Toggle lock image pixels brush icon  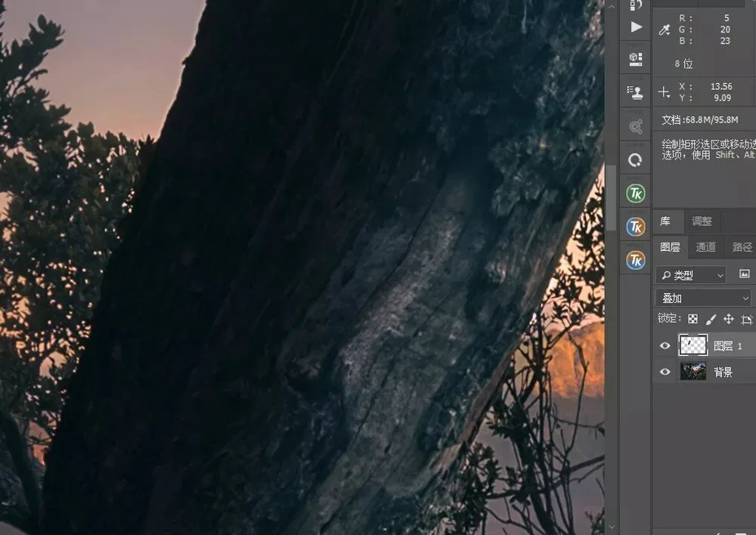click(x=711, y=319)
